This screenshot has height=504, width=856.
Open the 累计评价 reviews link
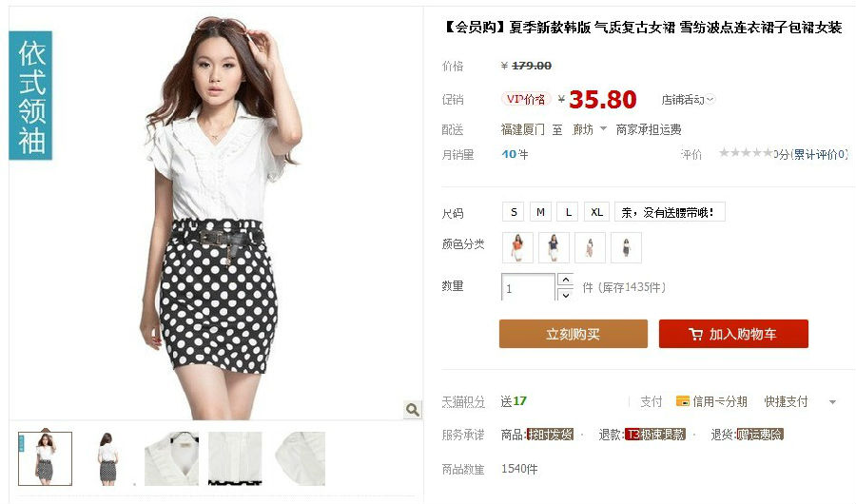pos(816,155)
